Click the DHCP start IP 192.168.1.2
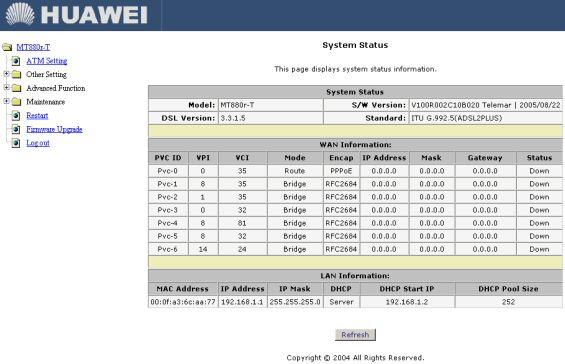 pyautogui.click(x=407, y=302)
